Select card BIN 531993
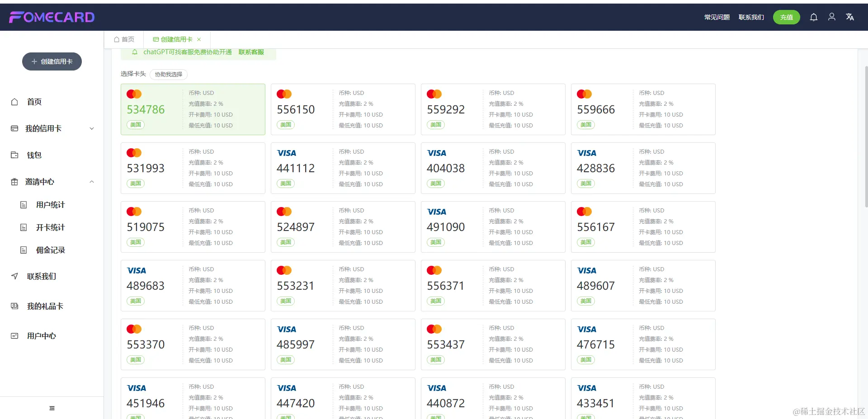This screenshot has width=868, height=419. coord(193,168)
